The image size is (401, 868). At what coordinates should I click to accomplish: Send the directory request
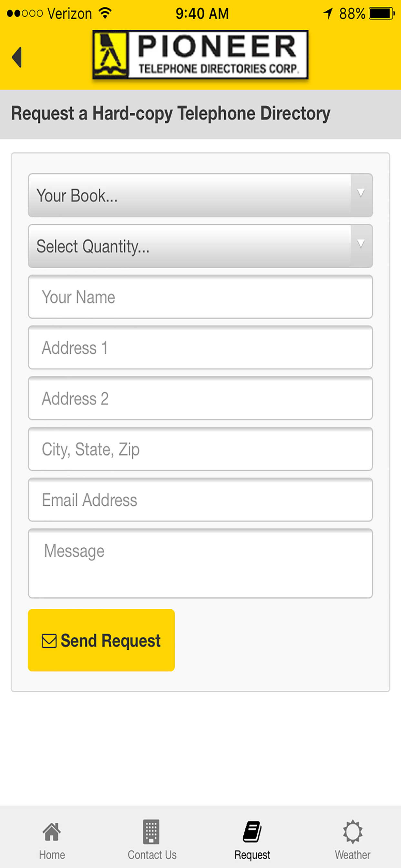click(101, 640)
